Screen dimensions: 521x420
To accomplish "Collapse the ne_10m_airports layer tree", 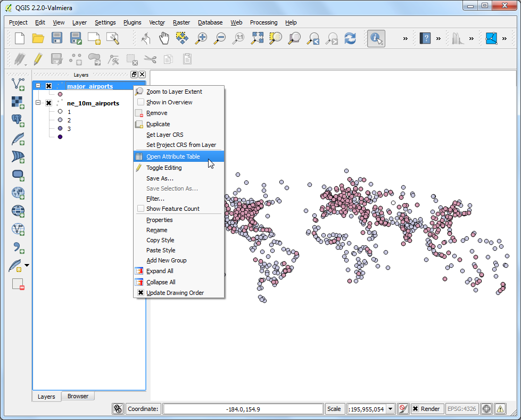I will (x=38, y=103).
